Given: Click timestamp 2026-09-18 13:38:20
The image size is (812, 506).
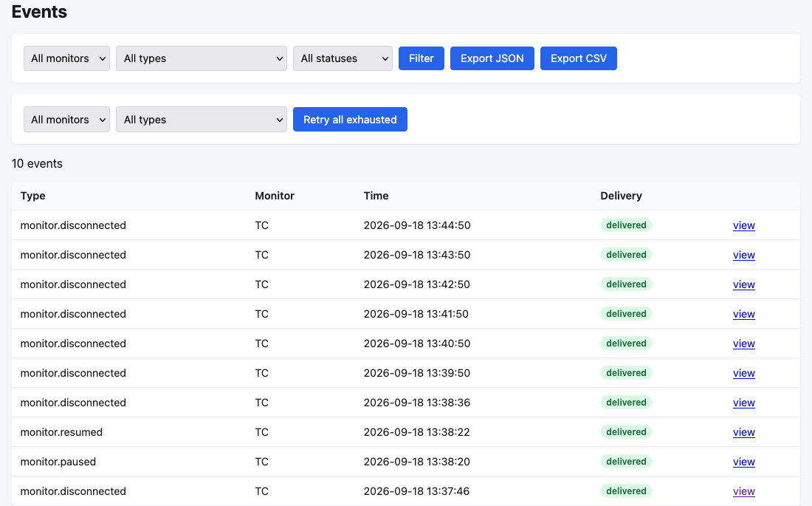Looking at the screenshot, I should (417, 462).
